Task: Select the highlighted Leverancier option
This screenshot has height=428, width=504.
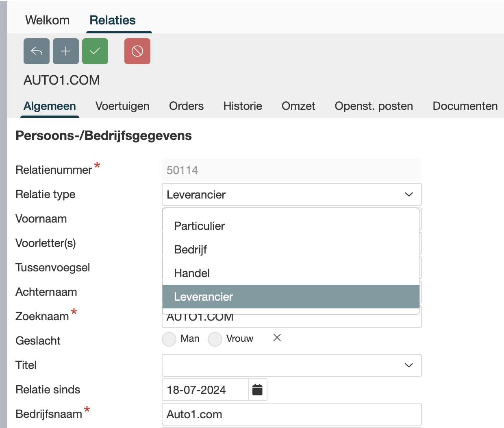Action: (203, 297)
